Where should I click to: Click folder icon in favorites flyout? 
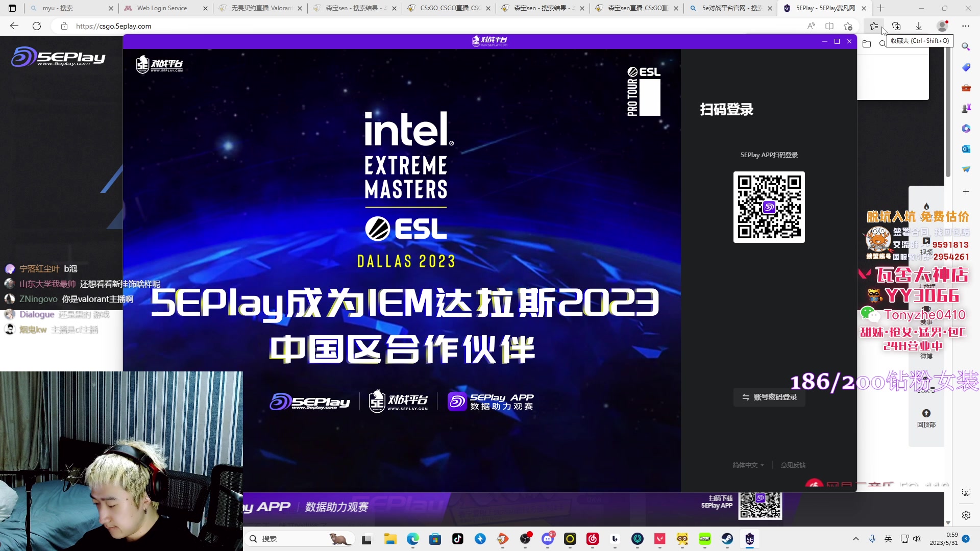coord(867,44)
